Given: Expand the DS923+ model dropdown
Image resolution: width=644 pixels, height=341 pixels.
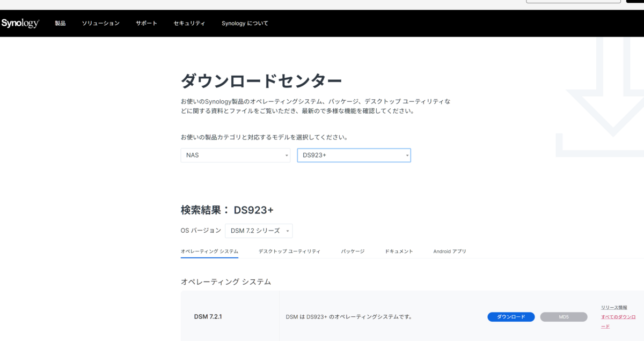Looking at the screenshot, I should (x=354, y=155).
